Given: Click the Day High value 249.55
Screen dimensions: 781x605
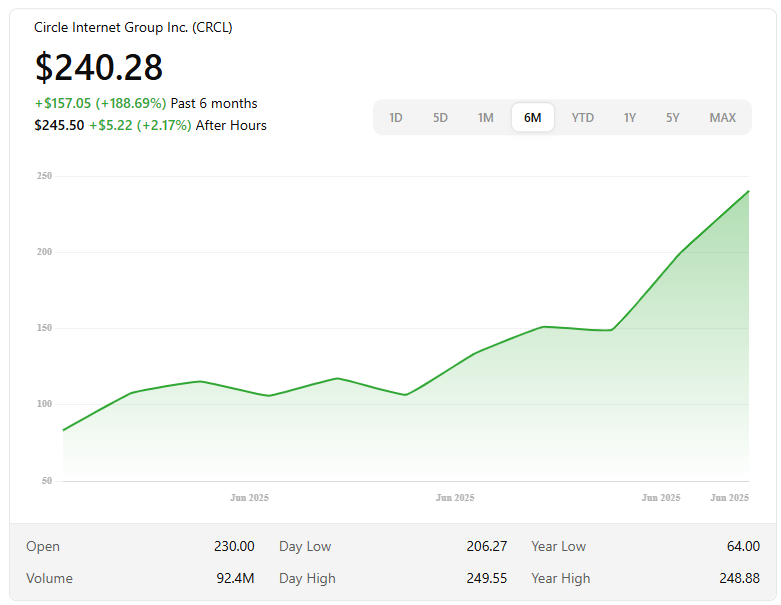Looking at the screenshot, I should click(x=487, y=578).
